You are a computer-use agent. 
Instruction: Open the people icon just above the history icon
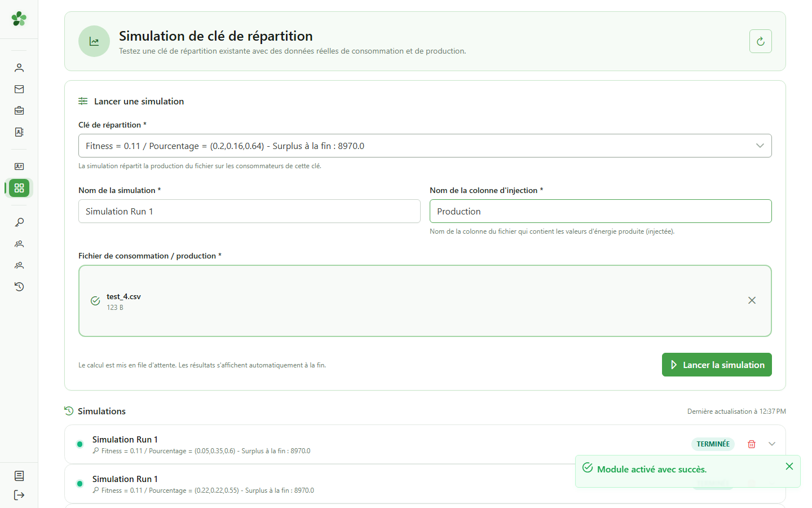pyautogui.click(x=19, y=265)
